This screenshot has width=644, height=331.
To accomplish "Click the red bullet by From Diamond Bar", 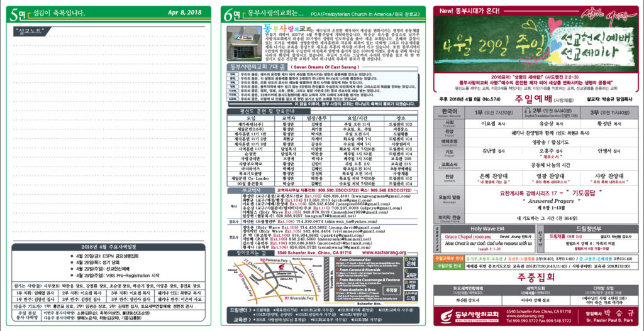I will (x=338, y=260).
